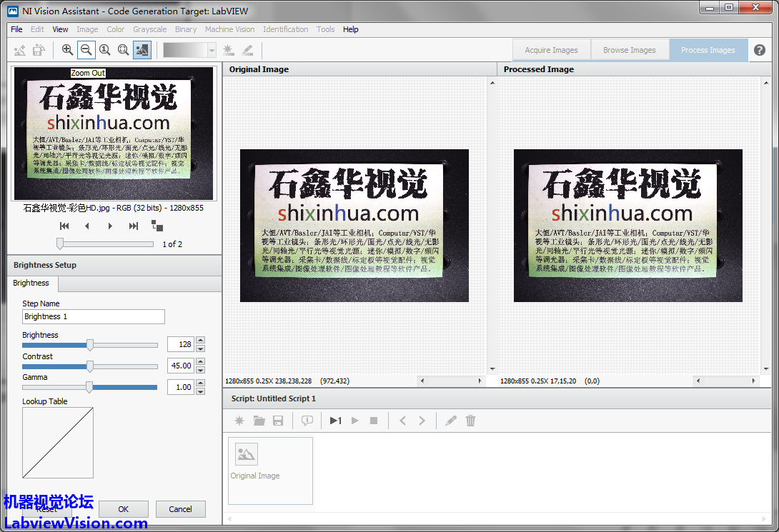Click the Lookup Table graph

(x=58, y=443)
